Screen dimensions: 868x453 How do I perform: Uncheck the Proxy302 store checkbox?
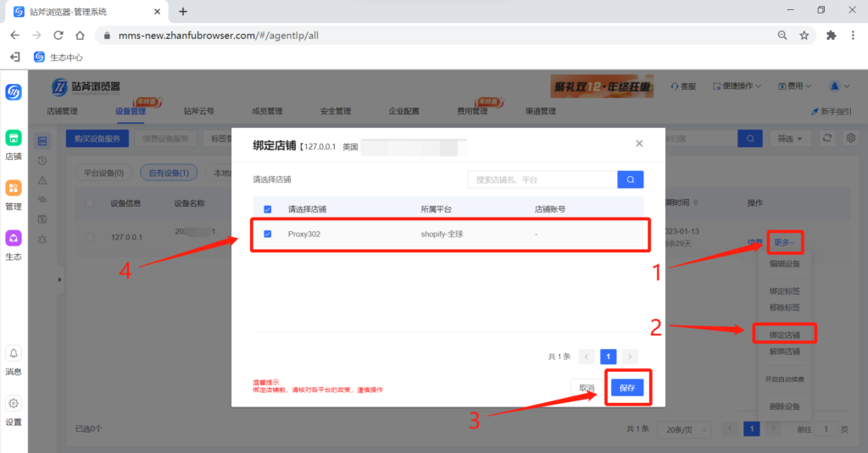[x=267, y=234]
